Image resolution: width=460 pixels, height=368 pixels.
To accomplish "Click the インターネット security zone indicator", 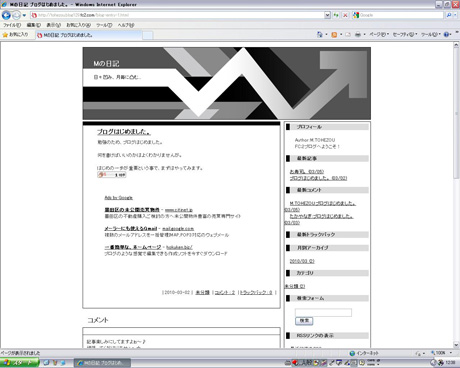I will click(x=364, y=353).
